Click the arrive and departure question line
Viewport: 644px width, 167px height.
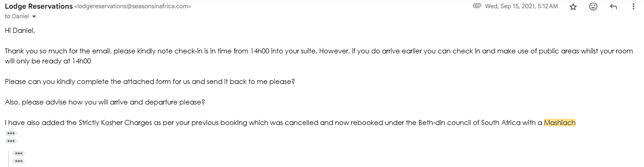pos(105,102)
